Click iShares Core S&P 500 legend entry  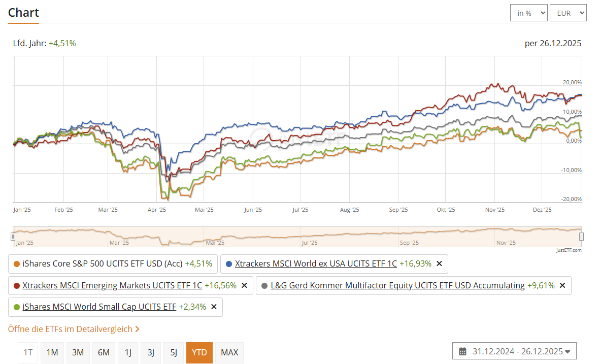point(113,264)
